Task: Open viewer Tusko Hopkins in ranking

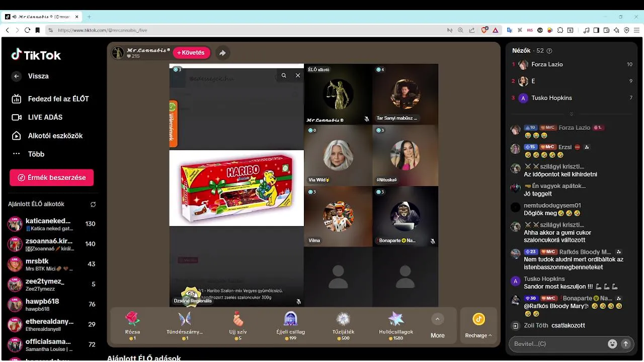Action: pos(572,98)
